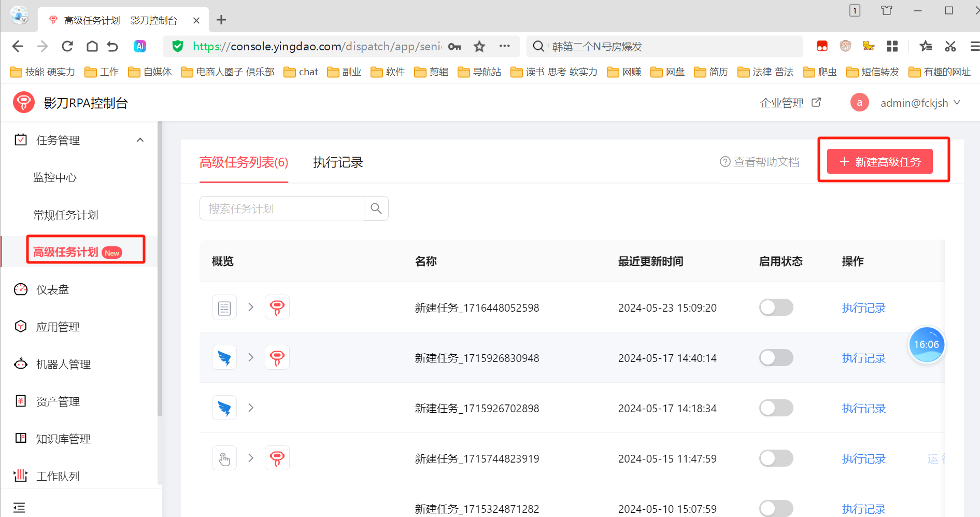Click the undo close tab icon

coord(112,47)
